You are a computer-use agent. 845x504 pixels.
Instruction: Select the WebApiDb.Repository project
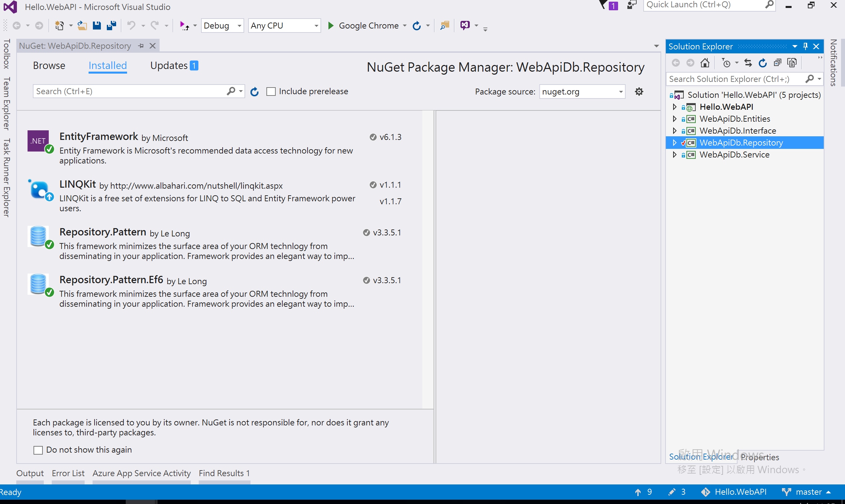pyautogui.click(x=744, y=143)
